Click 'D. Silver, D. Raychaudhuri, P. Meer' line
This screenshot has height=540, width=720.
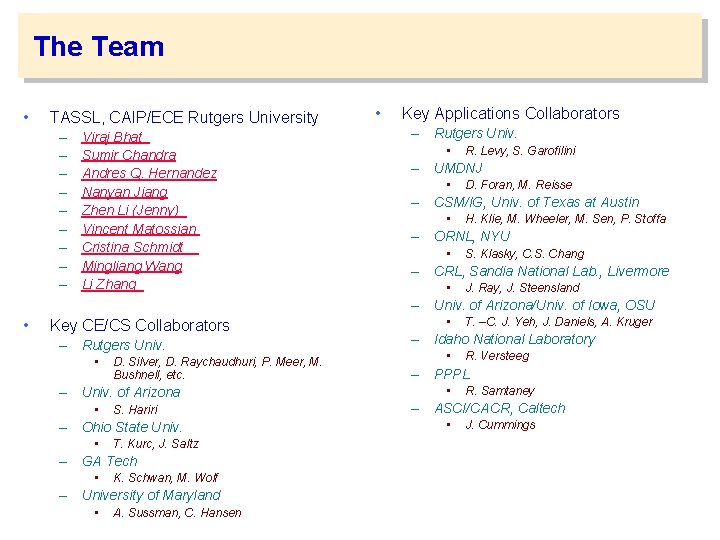click(218, 368)
